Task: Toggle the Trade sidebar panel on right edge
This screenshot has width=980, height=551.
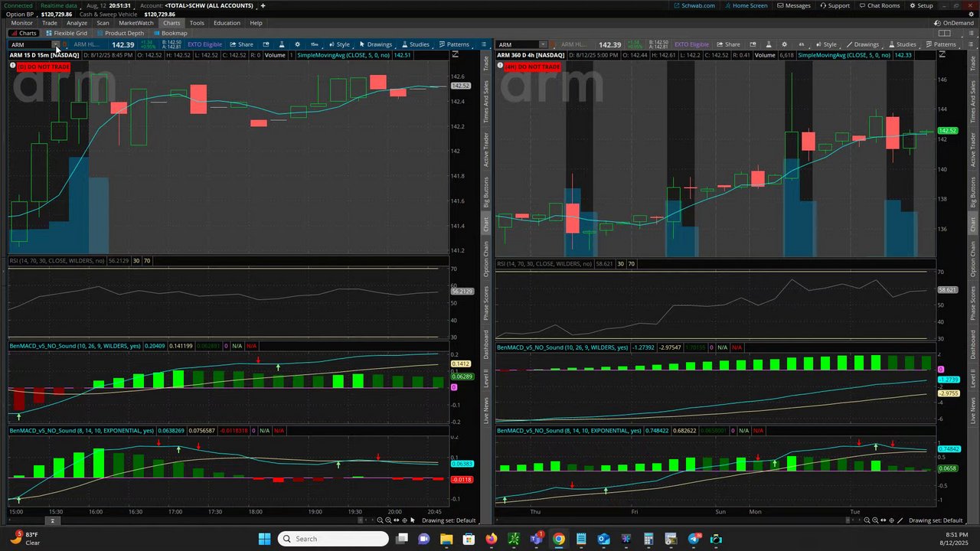Action: click(973, 64)
